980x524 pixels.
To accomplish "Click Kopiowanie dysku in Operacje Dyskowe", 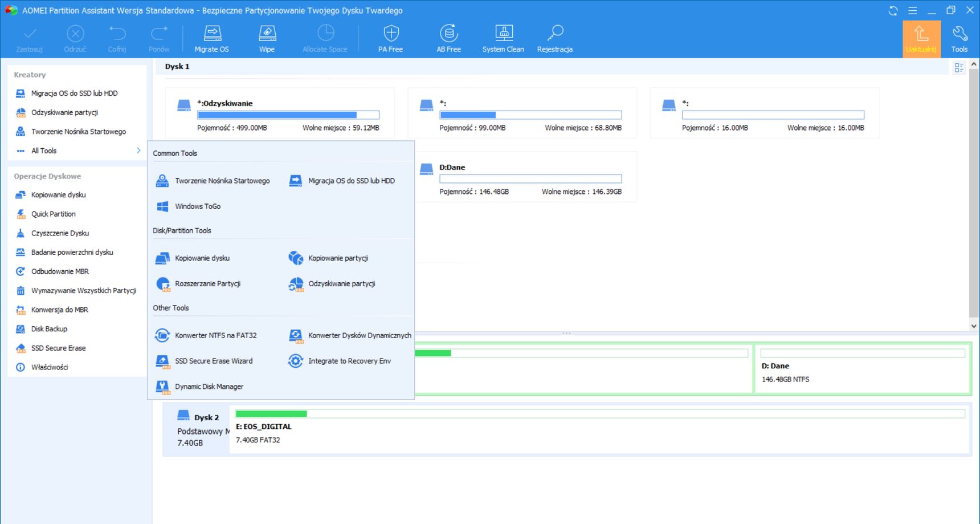I will (x=59, y=194).
